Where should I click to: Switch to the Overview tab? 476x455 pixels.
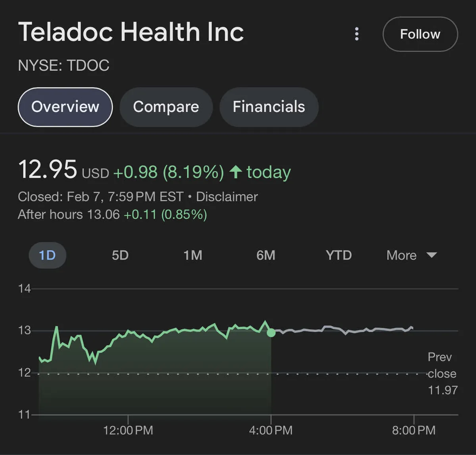point(65,107)
